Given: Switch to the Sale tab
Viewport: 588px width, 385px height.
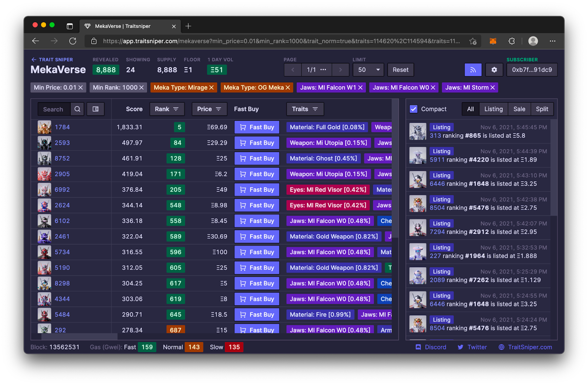Looking at the screenshot, I should tap(519, 109).
